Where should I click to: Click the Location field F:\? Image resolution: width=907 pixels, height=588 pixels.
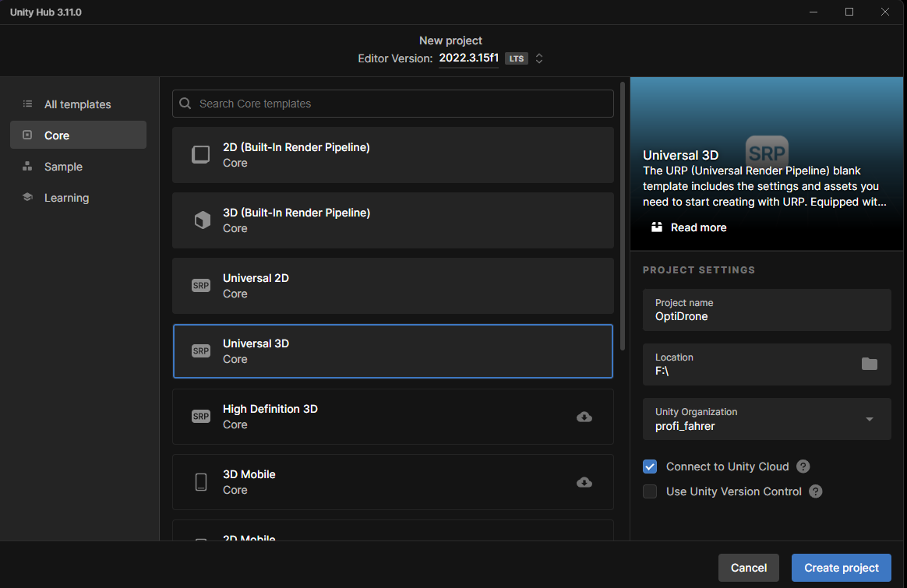767,364
